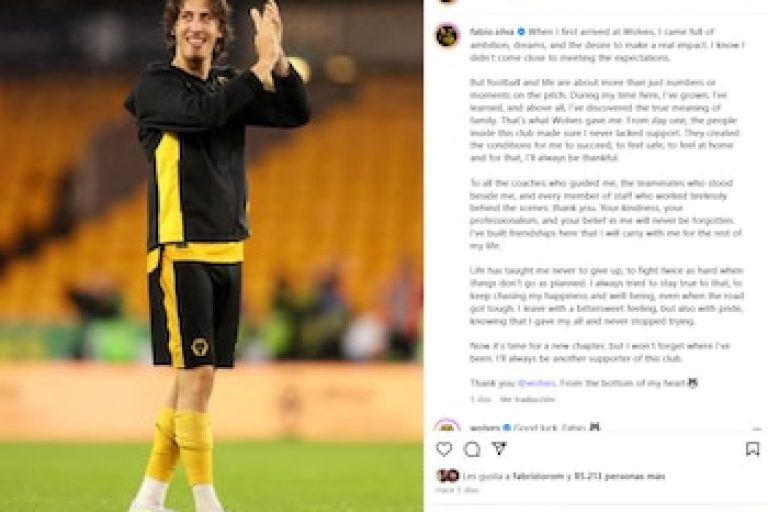Save the post with the bookmark icon

(752, 449)
